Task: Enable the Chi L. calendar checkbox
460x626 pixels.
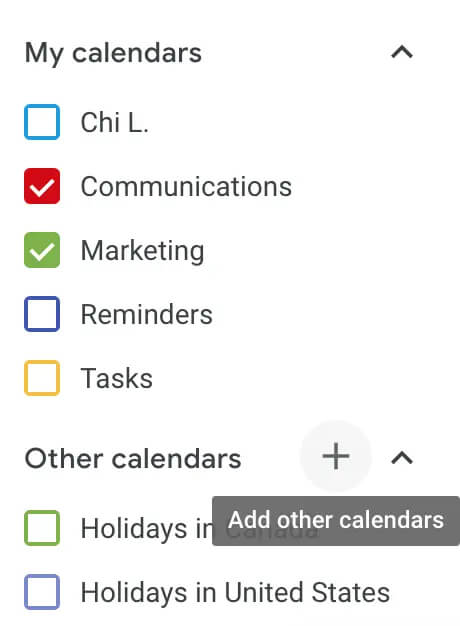Action: tap(42, 122)
